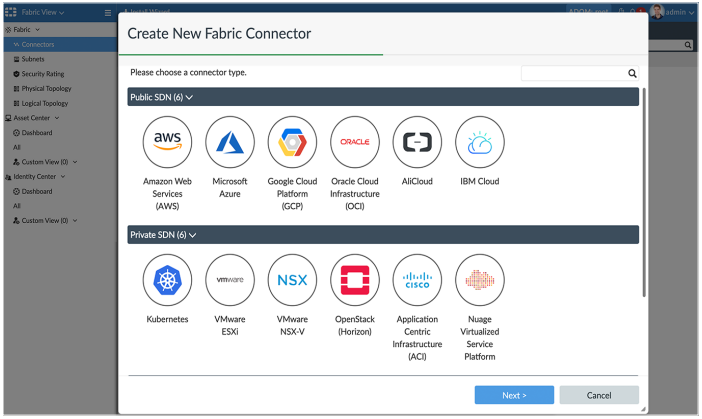This screenshot has height=419, width=702.
Task: Click the dialog's vertical scrollbar
Action: pyautogui.click(x=644, y=192)
